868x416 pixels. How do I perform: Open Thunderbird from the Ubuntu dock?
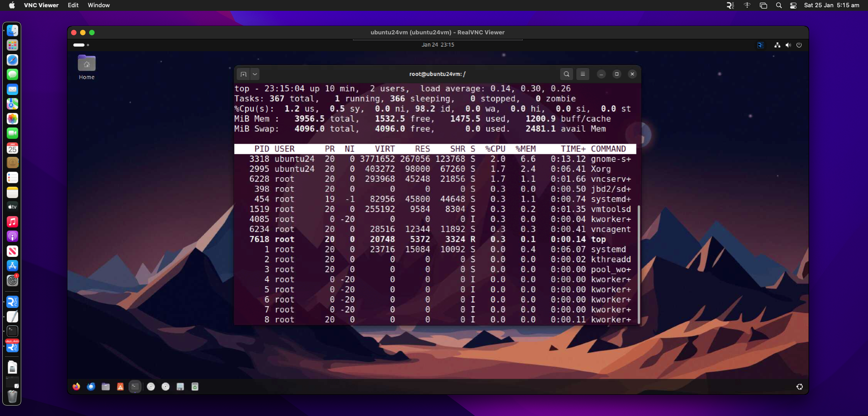(91, 387)
